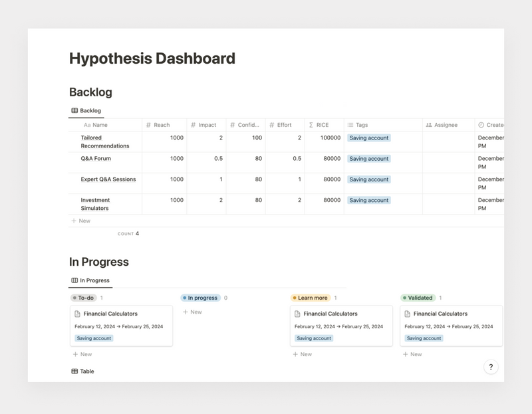Click the bottom Table view icon

click(x=74, y=371)
